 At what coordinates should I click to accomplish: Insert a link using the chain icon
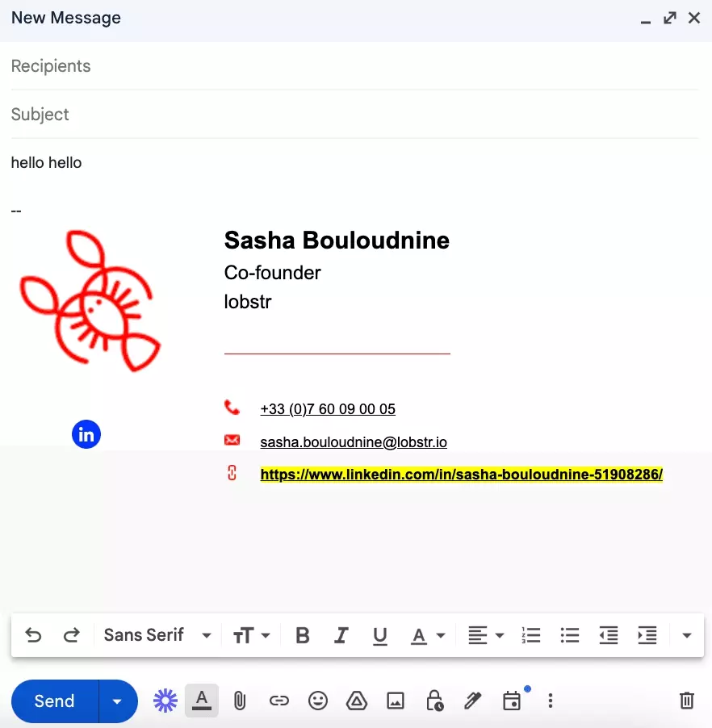click(x=279, y=701)
